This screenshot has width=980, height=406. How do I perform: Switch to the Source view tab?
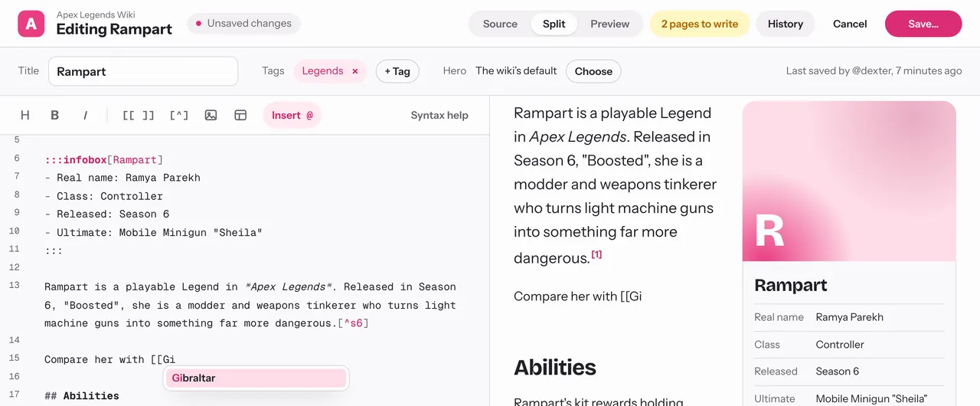[500, 24]
